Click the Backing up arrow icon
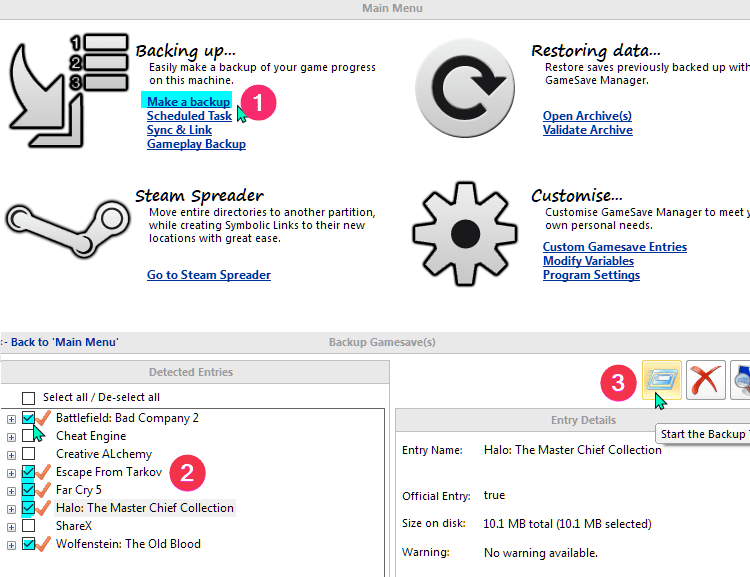The image size is (750, 577). tap(69, 90)
